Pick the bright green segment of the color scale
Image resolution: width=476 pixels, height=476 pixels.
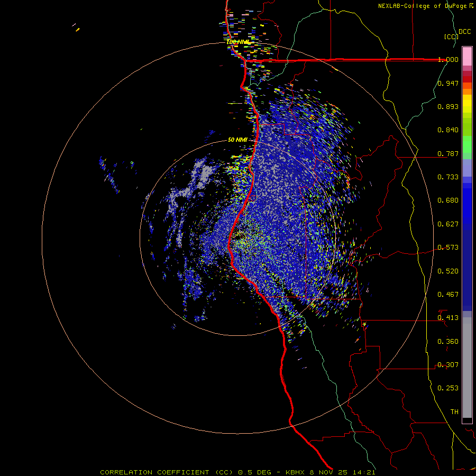click(467, 144)
